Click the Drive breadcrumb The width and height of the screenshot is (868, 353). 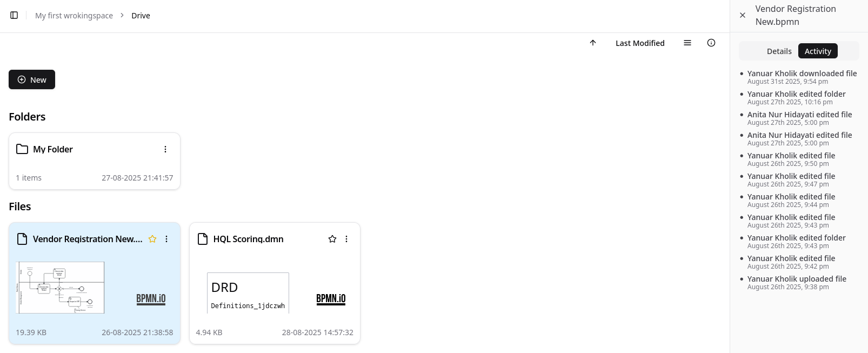tap(141, 16)
